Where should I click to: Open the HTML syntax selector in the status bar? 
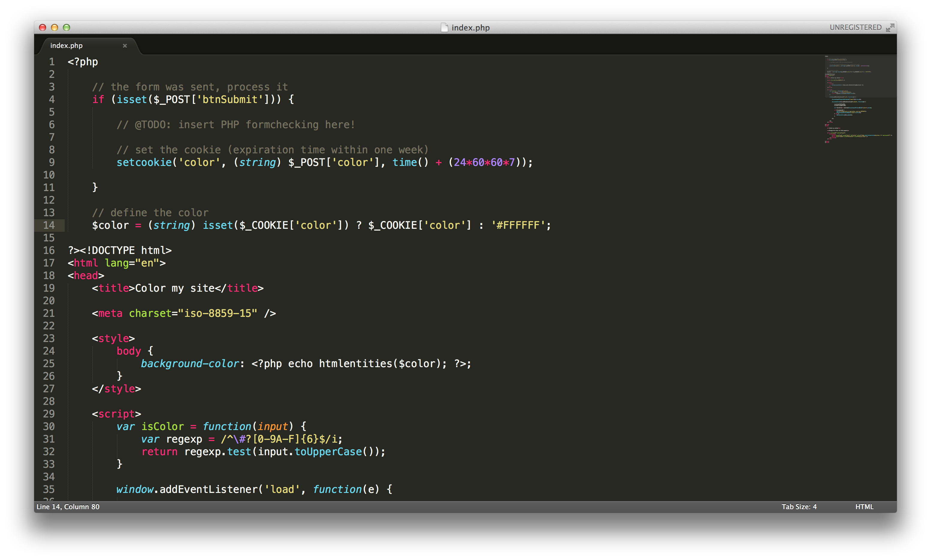[x=864, y=506]
